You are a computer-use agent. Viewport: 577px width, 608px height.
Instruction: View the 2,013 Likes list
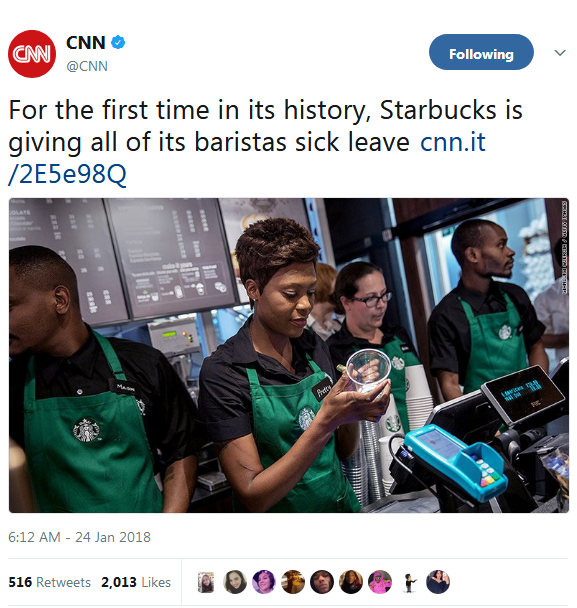(x=136, y=582)
